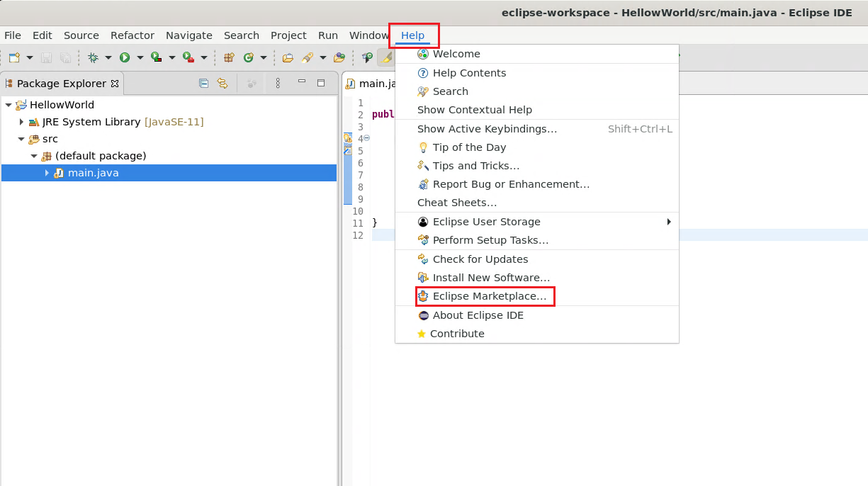Open the Edit menu
868x486 pixels.
[x=43, y=35]
